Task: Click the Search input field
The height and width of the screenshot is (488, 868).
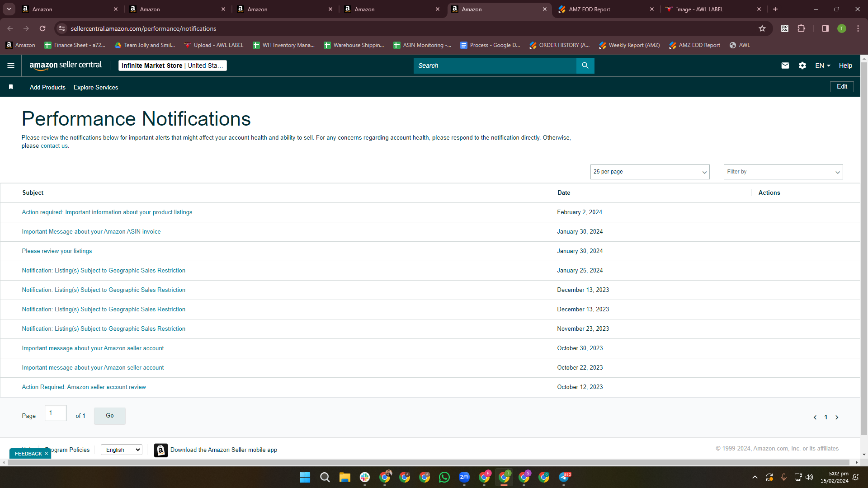Action: click(x=495, y=66)
